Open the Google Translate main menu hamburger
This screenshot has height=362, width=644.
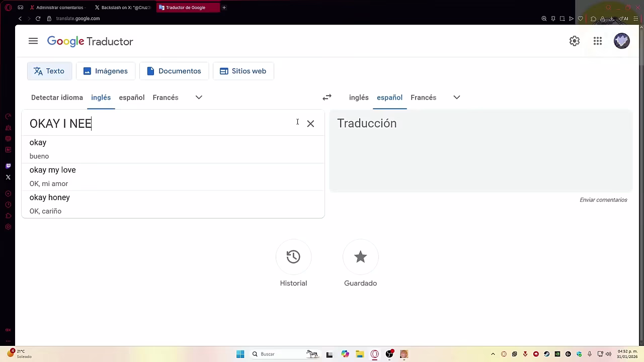(x=33, y=41)
